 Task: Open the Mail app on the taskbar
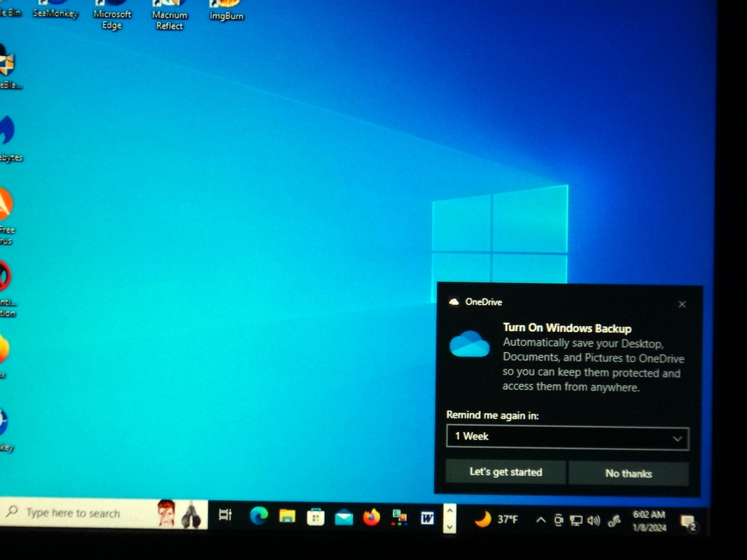point(344,517)
